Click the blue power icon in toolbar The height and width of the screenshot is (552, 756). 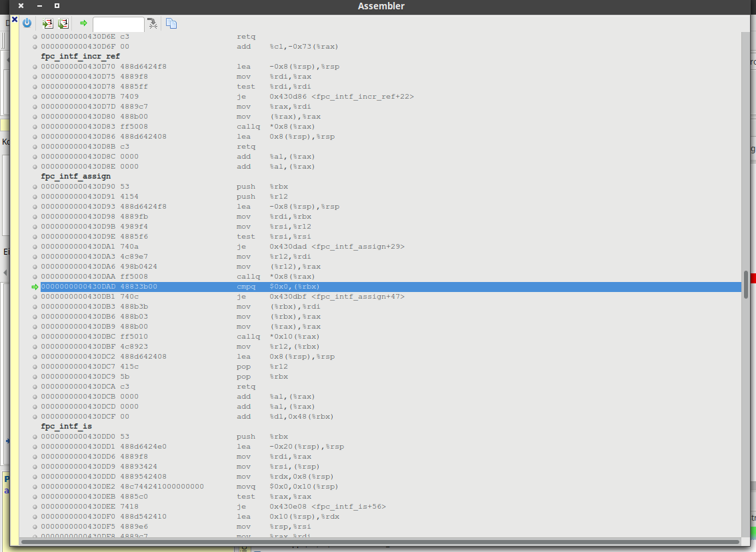pyautogui.click(x=27, y=23)
